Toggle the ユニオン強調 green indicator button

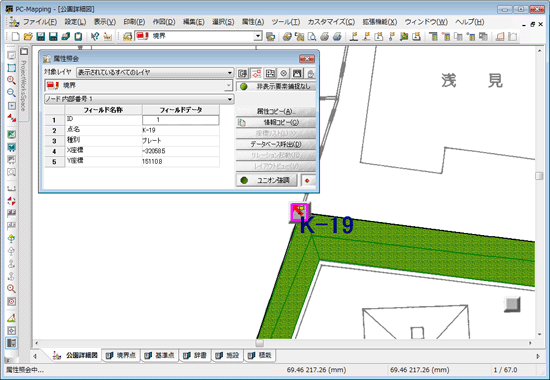click(267, 180)
